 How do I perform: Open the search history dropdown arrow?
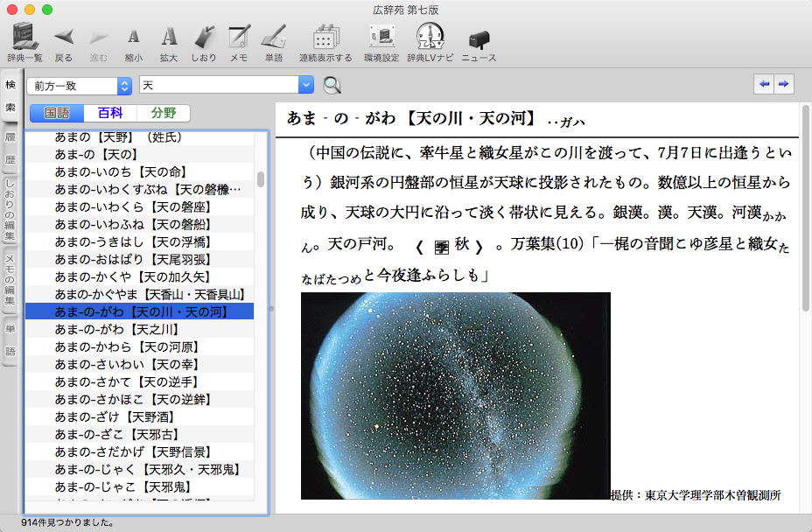305,85
